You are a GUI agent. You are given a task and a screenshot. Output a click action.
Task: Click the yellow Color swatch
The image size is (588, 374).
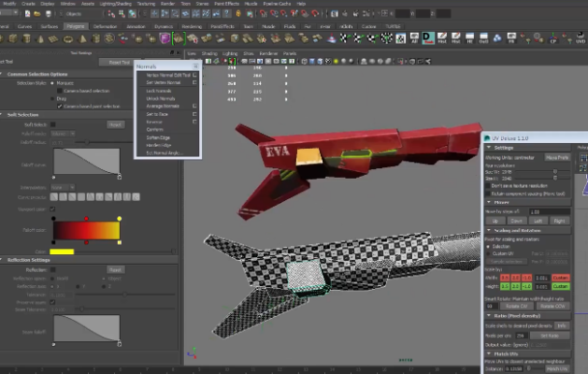click(62, 252)
